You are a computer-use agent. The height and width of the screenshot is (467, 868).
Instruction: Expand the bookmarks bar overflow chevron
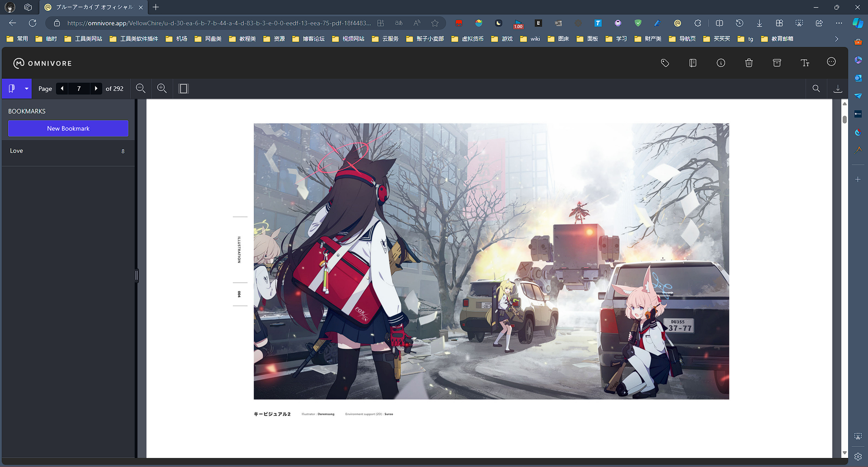click(837, 39)
